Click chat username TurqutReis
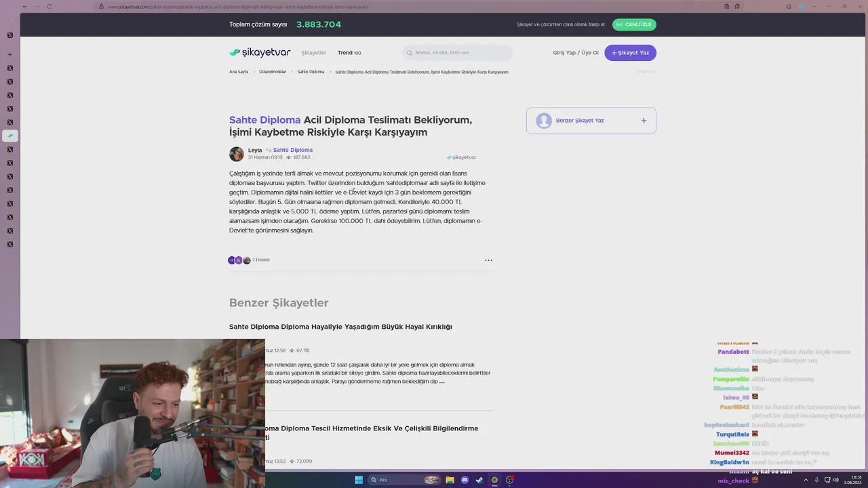This screenshot has width=868, height=488. 732,434
